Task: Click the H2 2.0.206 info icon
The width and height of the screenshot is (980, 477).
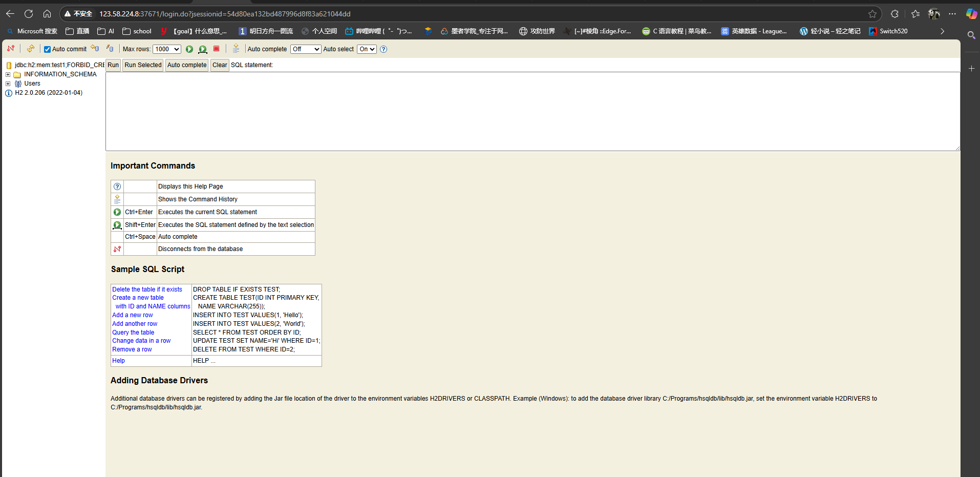Action: pyautogui.click(x=8, y=93)
